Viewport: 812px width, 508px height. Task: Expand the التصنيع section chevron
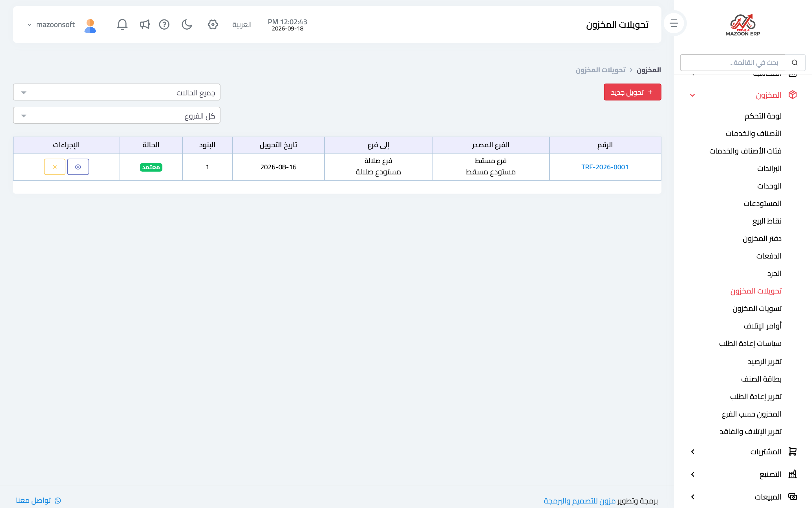[692, 474]
